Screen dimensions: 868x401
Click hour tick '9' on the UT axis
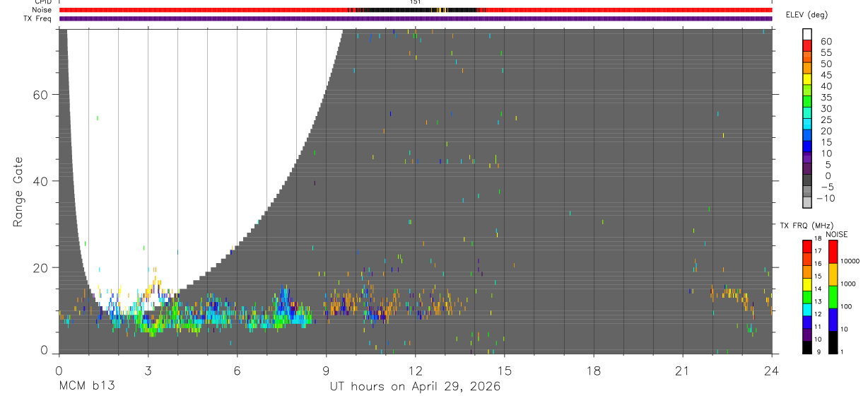pyautogui.click(x=326, y=371)
